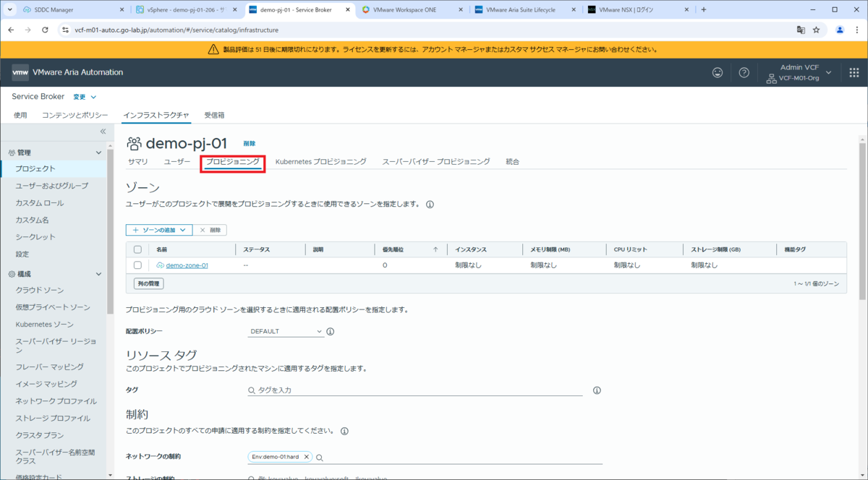The width and height of the screenshot is (868, 480).
Task: Check the demo-zone-01 row checkbox
Action: [x=138, y=265]
